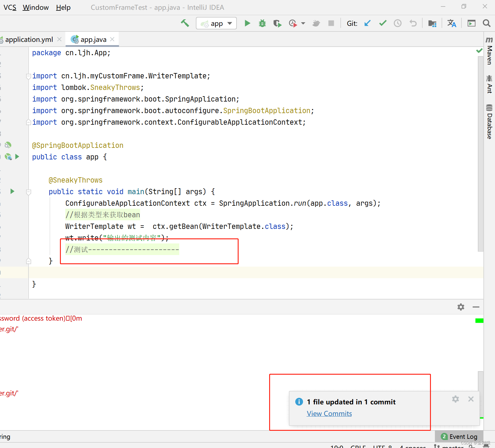The image size is (495, 448).
Task: Click the @SneakyThrows annotation
Action: point(76,180)
